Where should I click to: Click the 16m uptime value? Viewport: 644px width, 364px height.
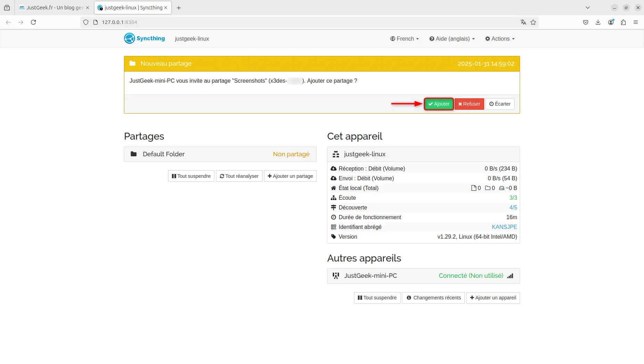(512, 217)
